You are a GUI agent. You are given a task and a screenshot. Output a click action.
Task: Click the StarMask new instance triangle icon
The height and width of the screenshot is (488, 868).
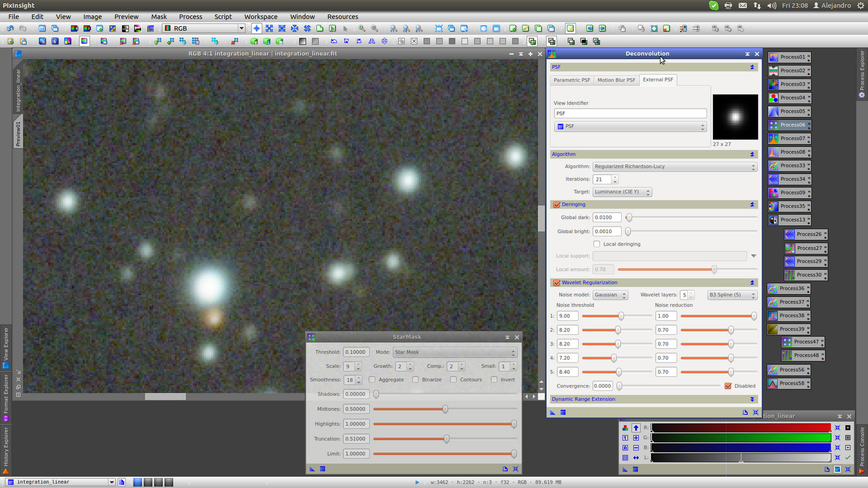tap(312, 469)
